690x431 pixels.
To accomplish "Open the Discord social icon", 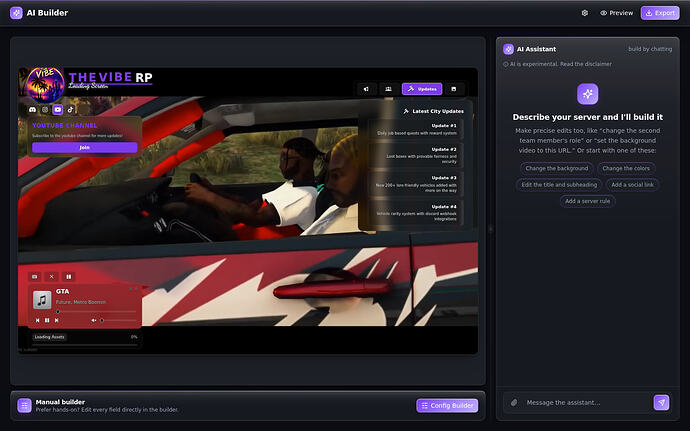I will click(x=33, y=110).
